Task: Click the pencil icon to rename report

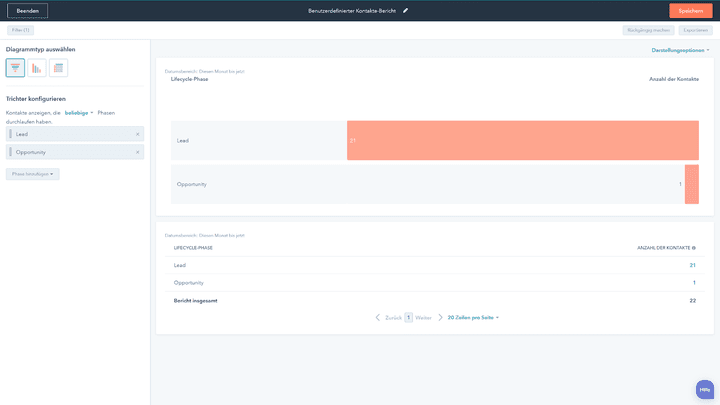Action: [405, 10]
